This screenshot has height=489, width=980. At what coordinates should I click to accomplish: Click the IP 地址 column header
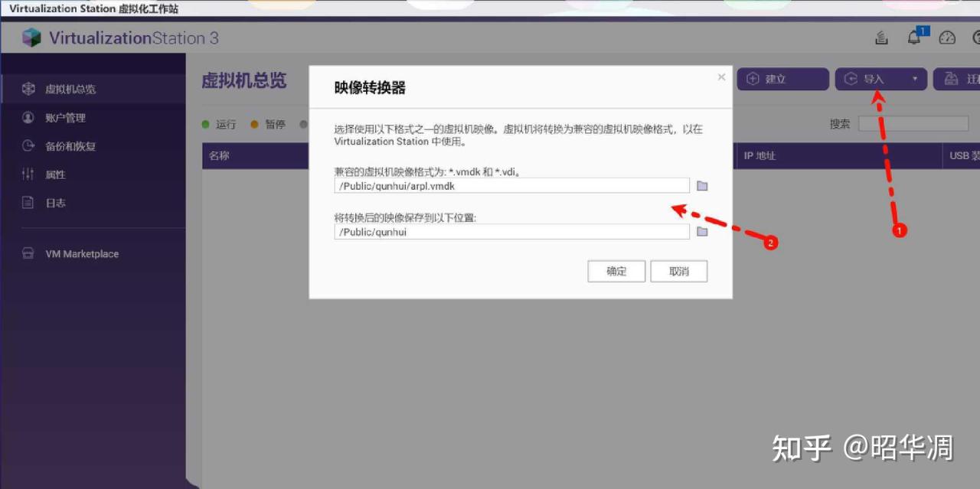[x=759, y=155]
